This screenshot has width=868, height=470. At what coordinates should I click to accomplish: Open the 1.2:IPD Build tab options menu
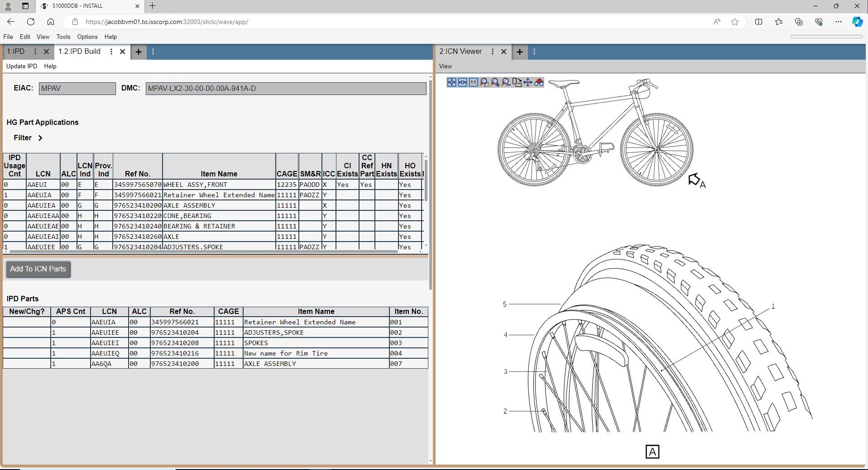[111, 52]
